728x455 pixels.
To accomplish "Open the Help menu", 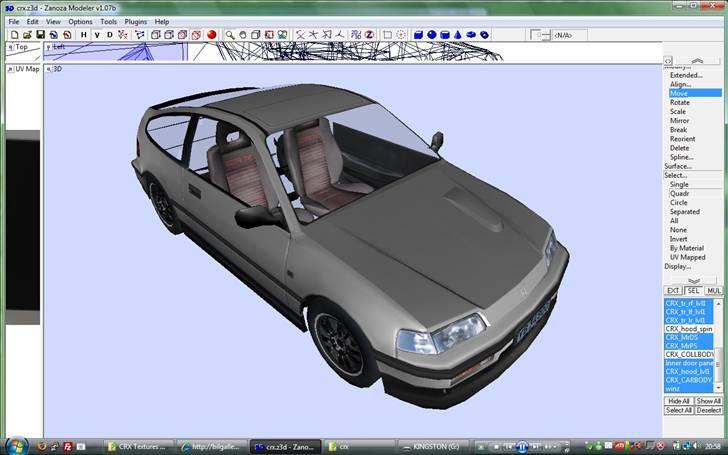I will point(162,22).
